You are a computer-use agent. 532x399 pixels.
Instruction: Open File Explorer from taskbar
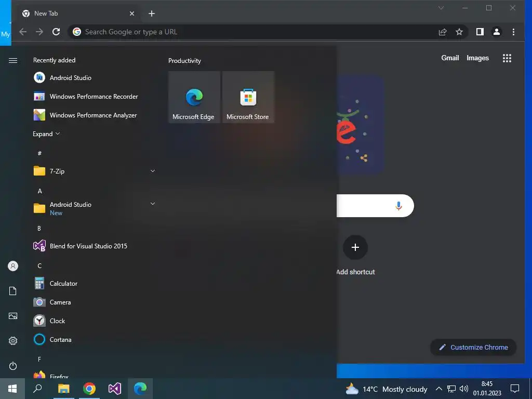(63, 389)
